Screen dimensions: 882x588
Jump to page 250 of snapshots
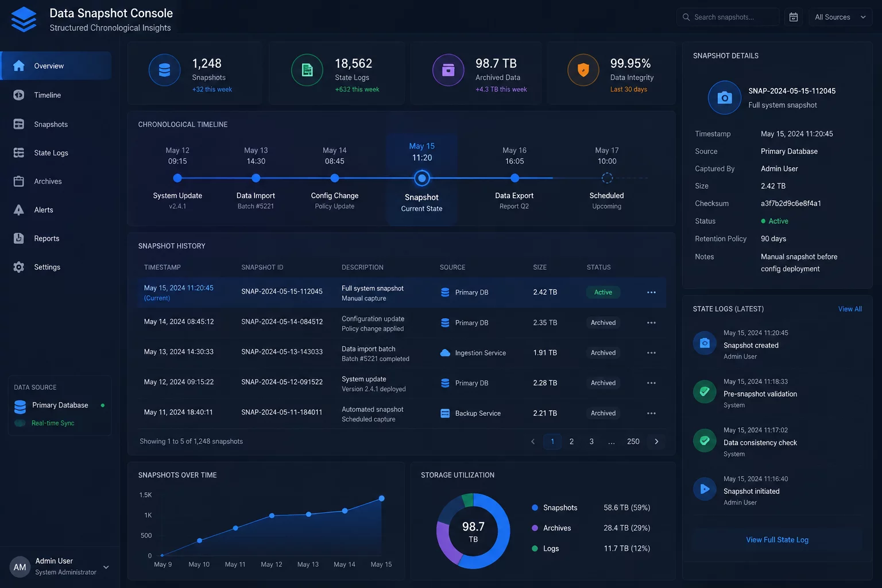pyautogui.click(x=633, y=442)
